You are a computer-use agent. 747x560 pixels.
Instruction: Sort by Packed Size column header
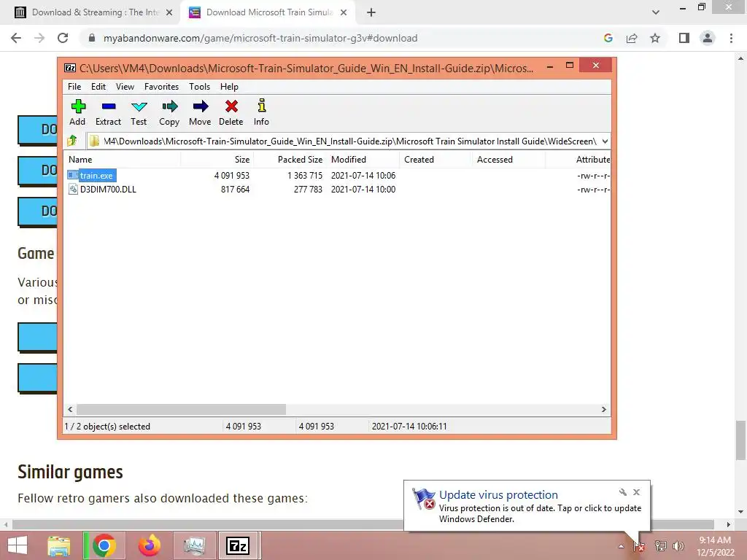tap(290, 160)
